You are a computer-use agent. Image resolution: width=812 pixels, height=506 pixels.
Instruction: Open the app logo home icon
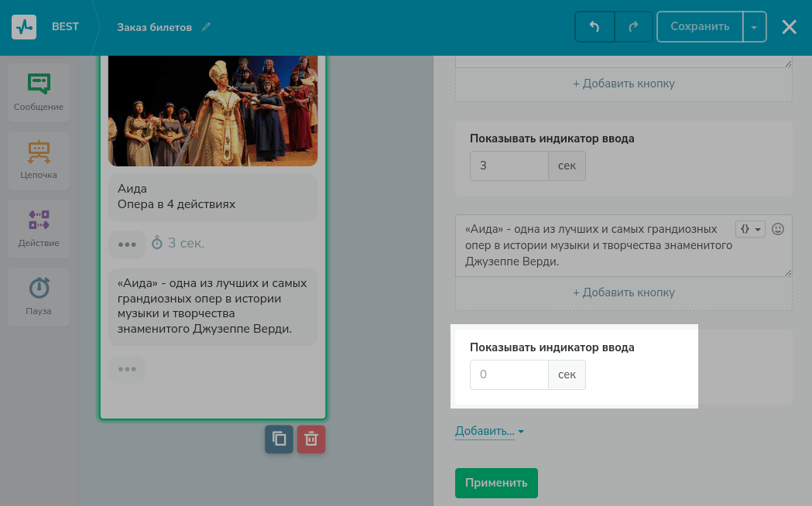coord(24,26)
